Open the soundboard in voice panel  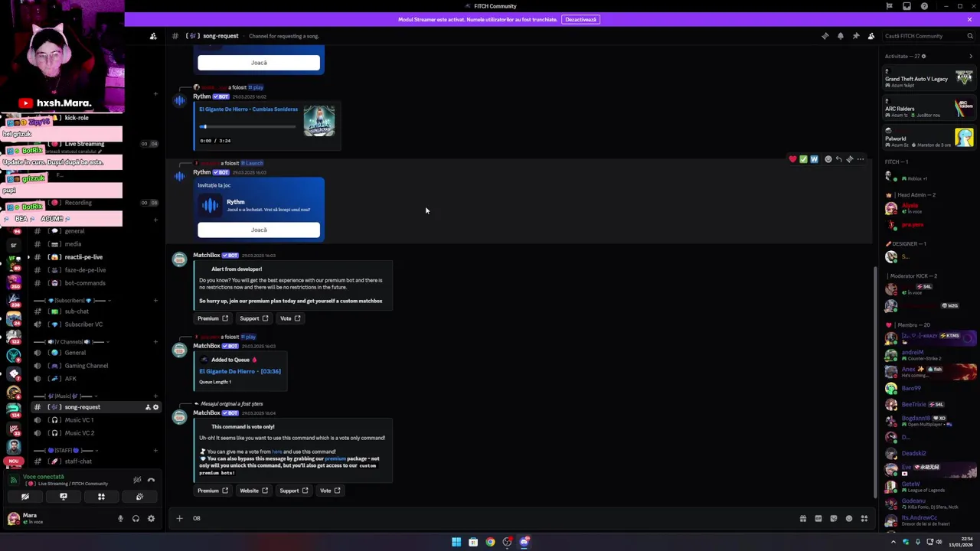139,497
